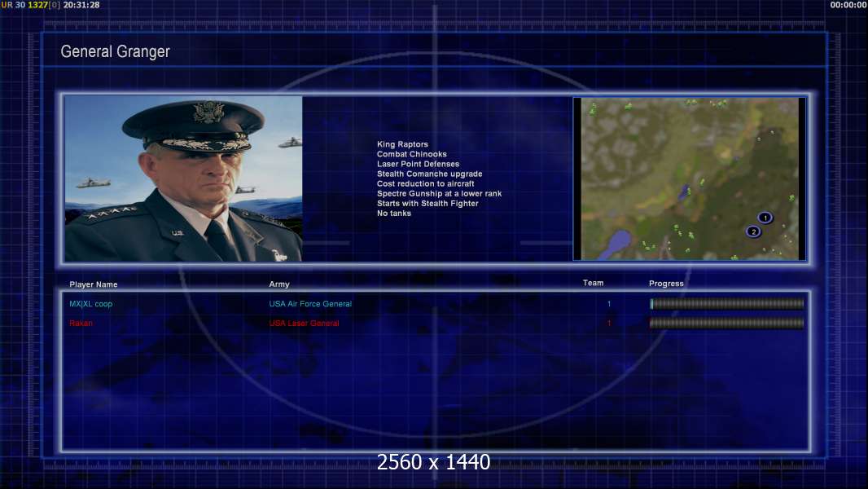This screenshot has width=868, height=489.
Task: Select Starts with Stealth Fighter text
Action: click(x=428, y=203)
